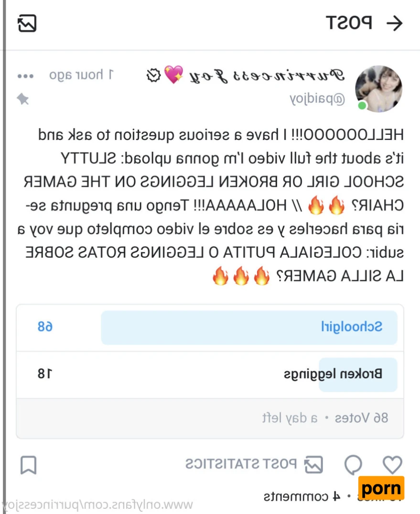
Task: Click the 1 hour ago timestamp
Action: click(81, 75)
